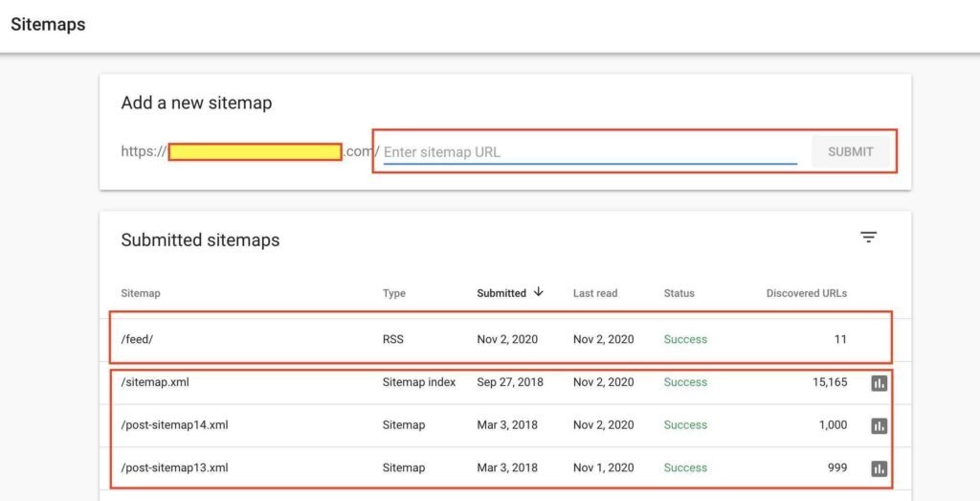Open the filter icon for submitted sitemaps
Image resolution: width=980 pixels, height=501 pixels.
868,238
